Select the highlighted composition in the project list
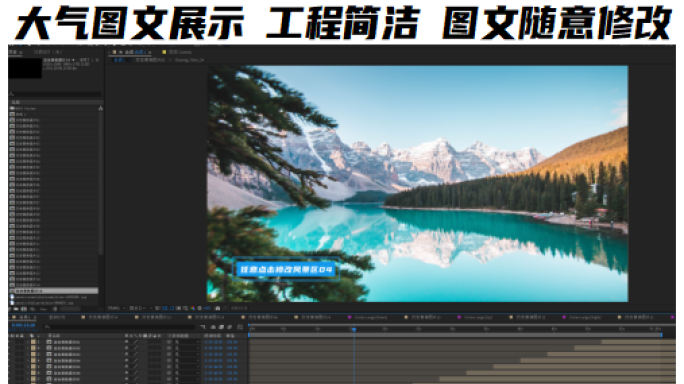Image resolution: width=684 pixels, height=384 pixels. (x=53, y=291)
